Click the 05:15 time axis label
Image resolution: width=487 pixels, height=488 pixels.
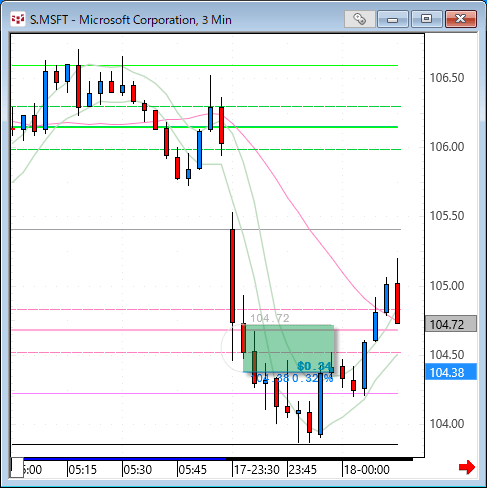83,470
